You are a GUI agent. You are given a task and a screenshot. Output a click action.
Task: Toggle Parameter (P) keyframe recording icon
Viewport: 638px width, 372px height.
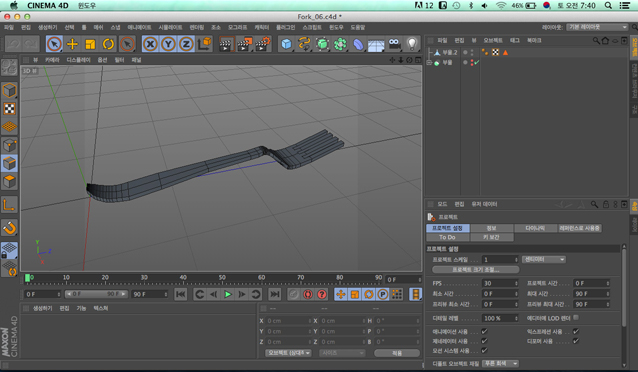pos(382,294)
